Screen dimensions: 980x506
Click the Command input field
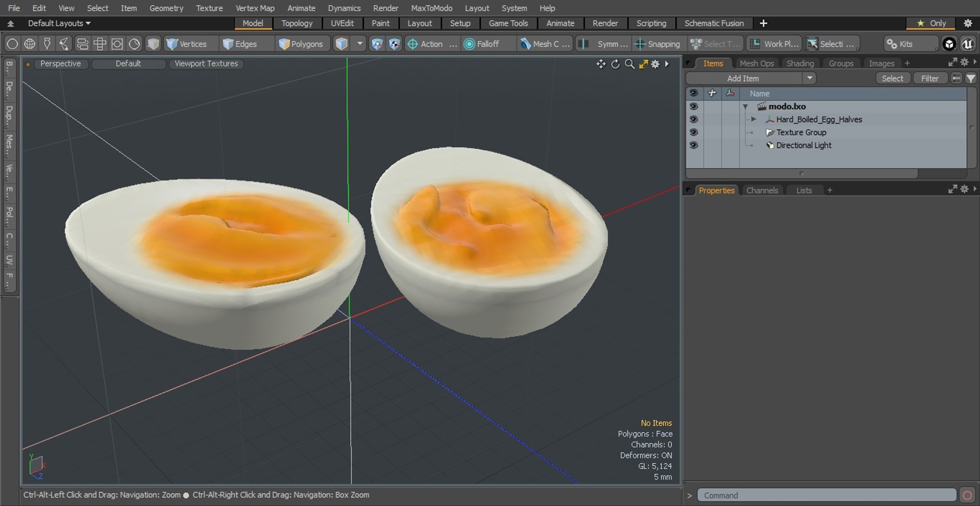pos(827,495)
